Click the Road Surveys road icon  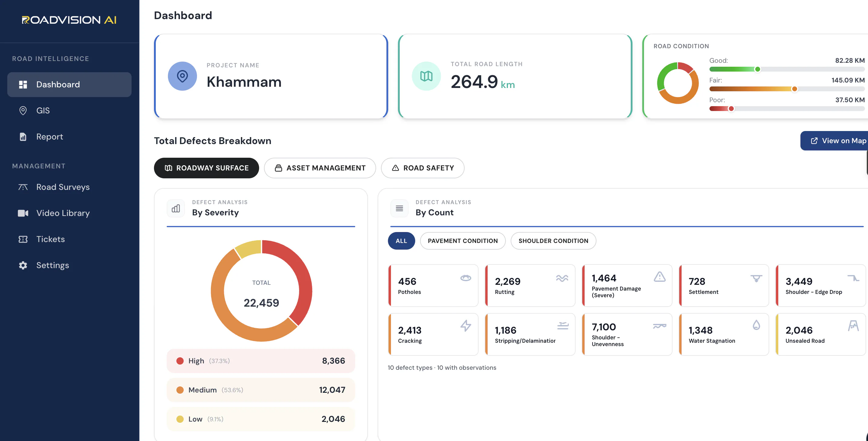click(x=23, y=187)
